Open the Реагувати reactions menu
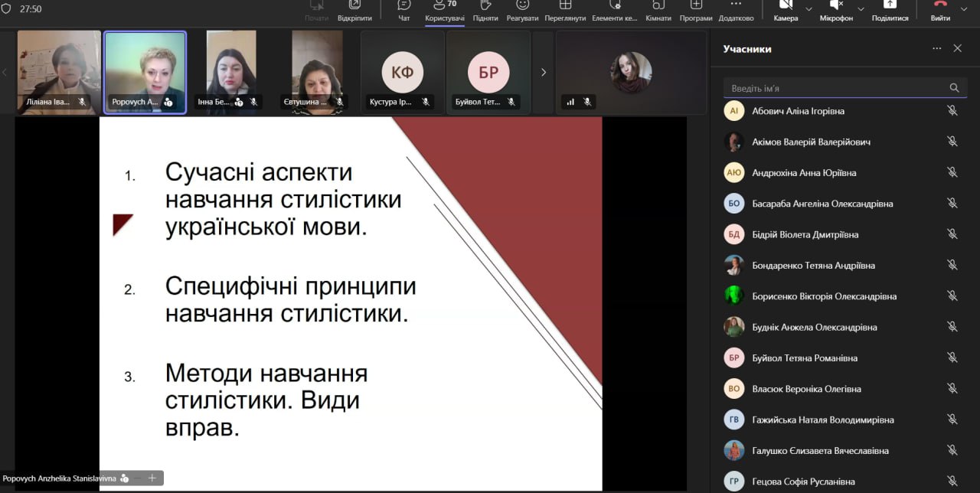980x493 pixels. coord(522,10)
